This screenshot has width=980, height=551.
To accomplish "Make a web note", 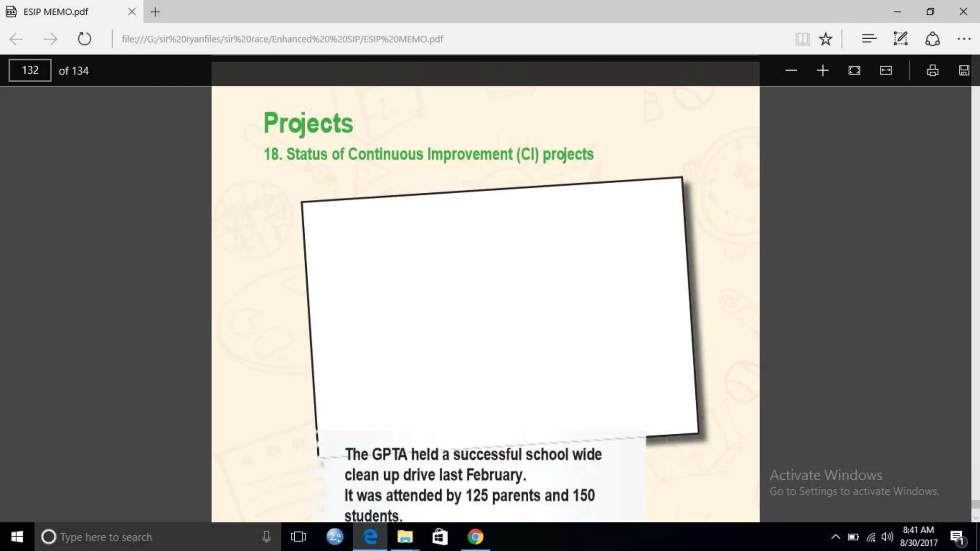I will (x=900, y=39).
